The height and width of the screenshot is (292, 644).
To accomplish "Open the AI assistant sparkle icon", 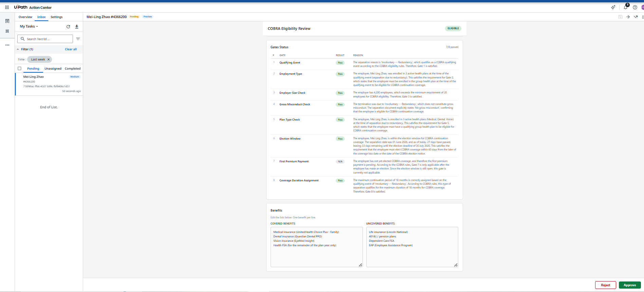I will (x=613, y=7).
